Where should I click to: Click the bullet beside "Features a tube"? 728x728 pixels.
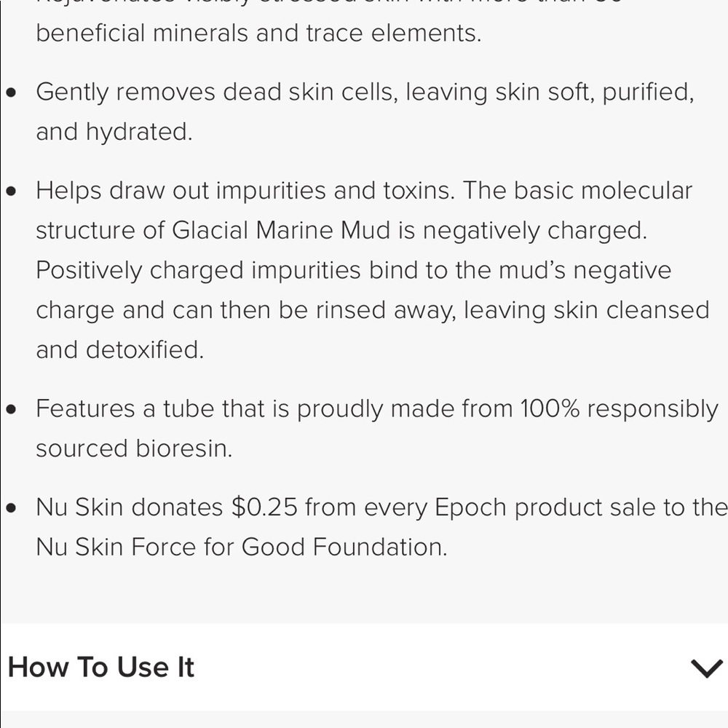pyautogui.click(x=11, y=410)
